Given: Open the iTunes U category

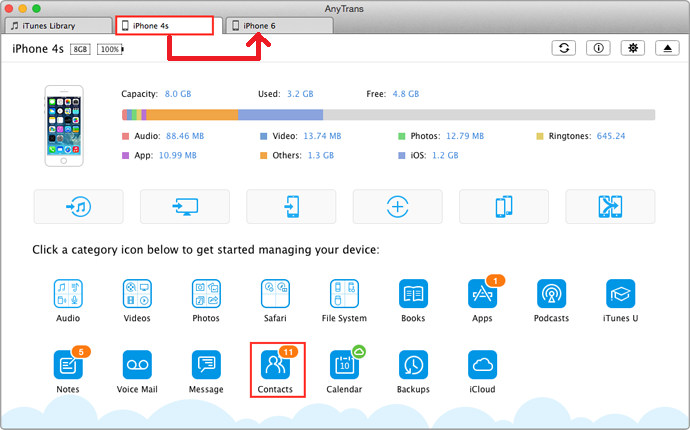Looking at the screenshot, I should click(x=620, y=294).
